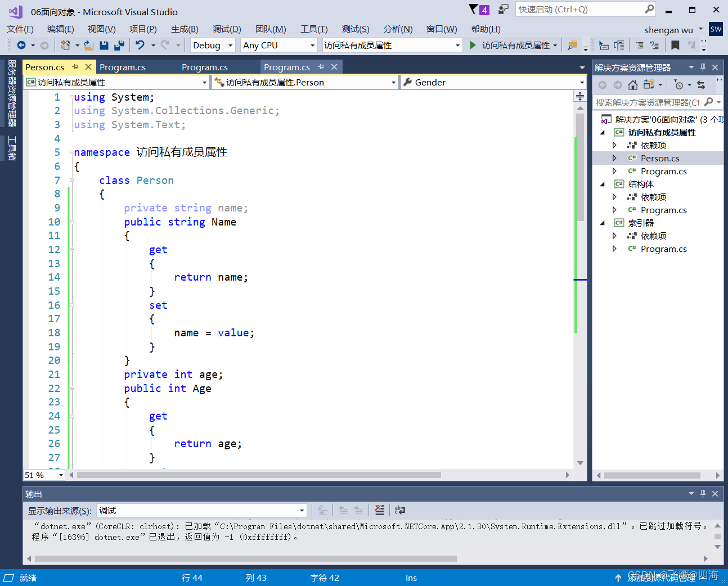The width and height of the screenshot is (728, 586).
Task: Save the current file with the disk icon
Action: pyautogui.click(x=104, y=46)
